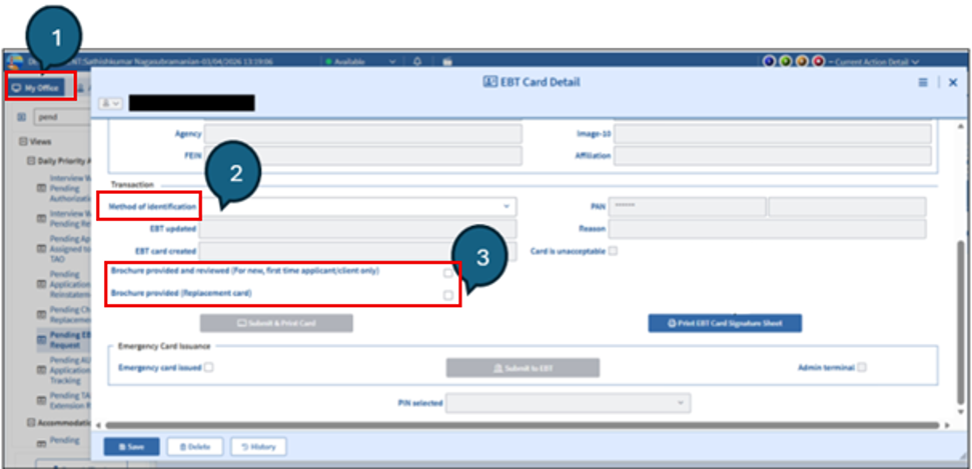Collapse the Daily Priority tree node
Screen dimensions: 972x469
point(32,161)
